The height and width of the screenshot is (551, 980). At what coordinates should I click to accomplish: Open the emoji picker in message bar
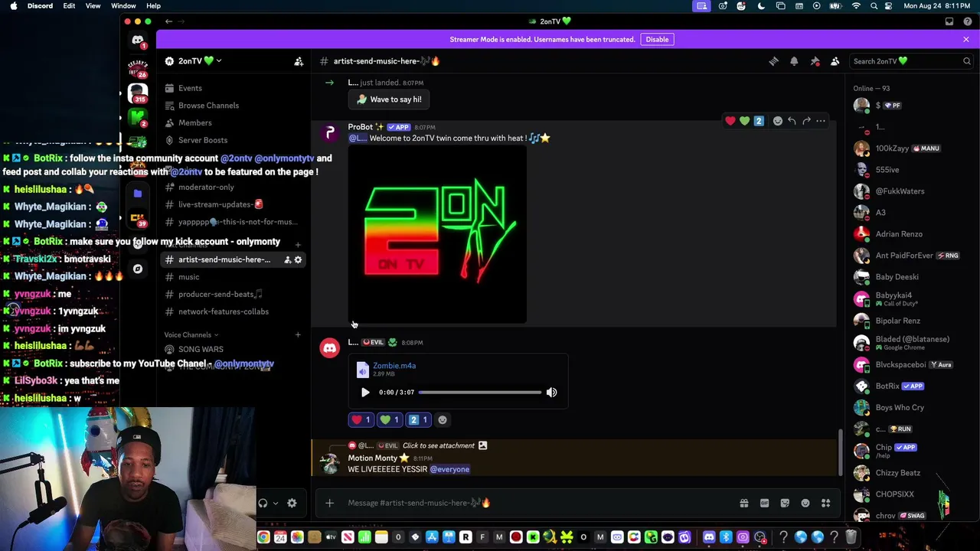click(805, 503)
